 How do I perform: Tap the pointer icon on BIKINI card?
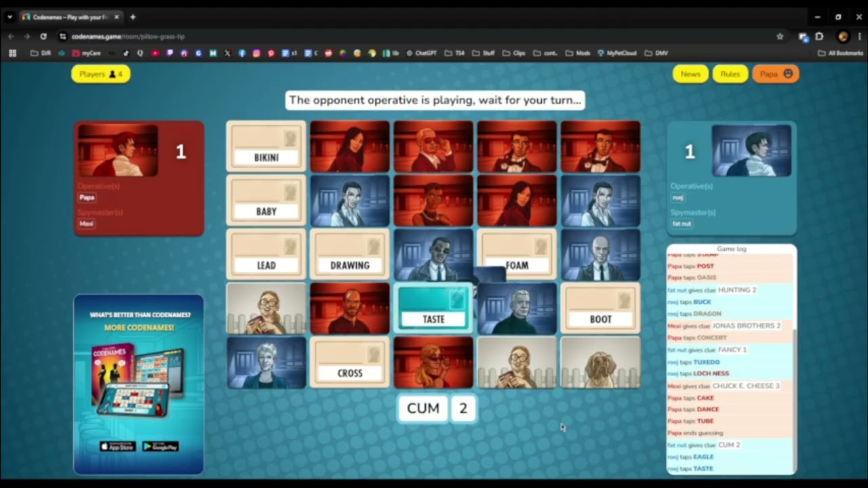(x=290, y=138)
